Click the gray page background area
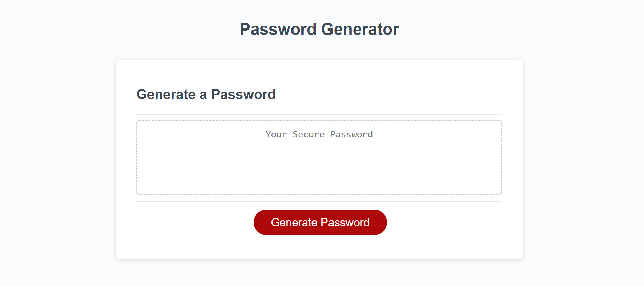Viewport: 644px width, 286px height. (x=51, y=142)
